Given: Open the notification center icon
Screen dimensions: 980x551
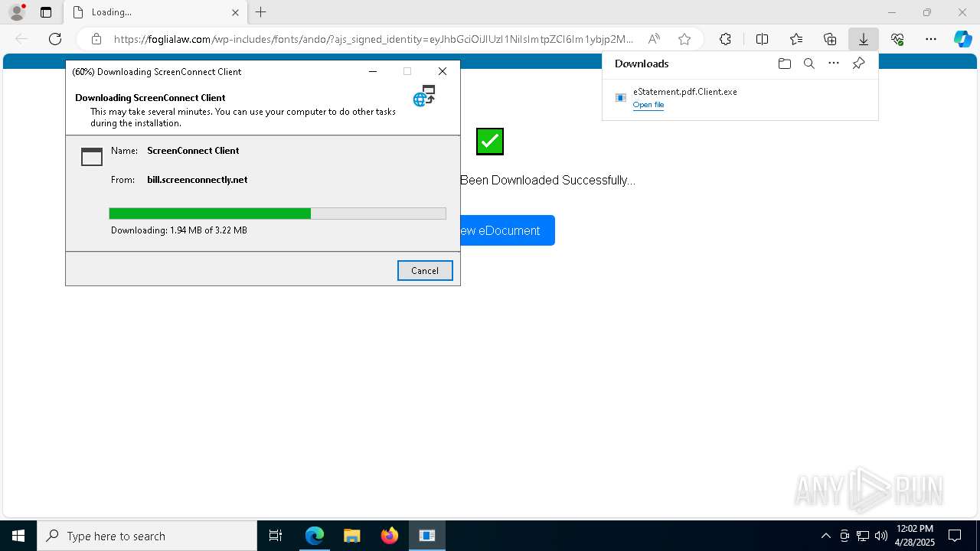Looking at the screenshot, I should point(955,536).
